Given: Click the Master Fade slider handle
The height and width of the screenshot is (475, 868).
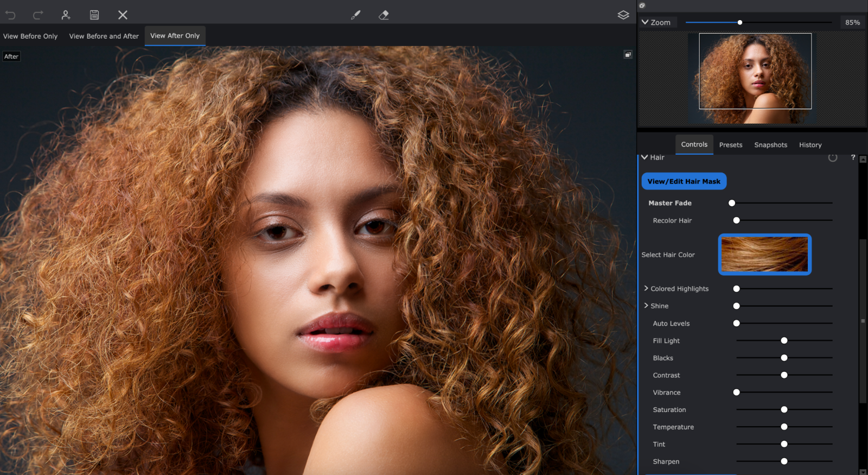Looking at the screenshot, I should click(732, 203).
